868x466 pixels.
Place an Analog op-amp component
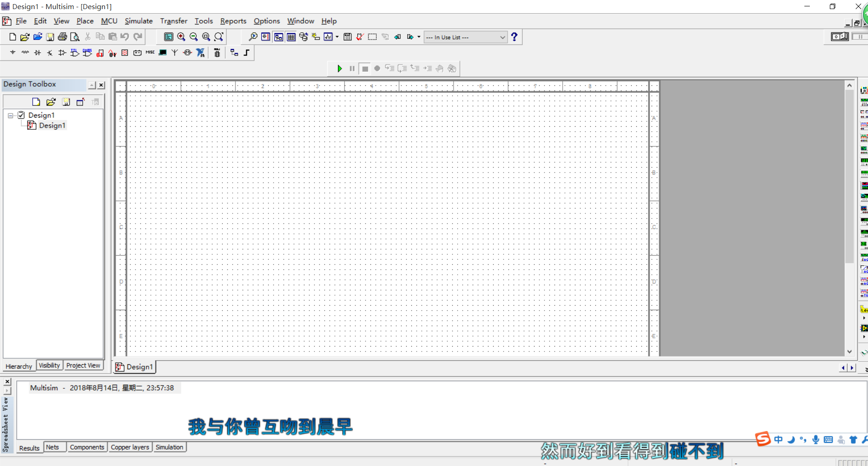point(62,53)
